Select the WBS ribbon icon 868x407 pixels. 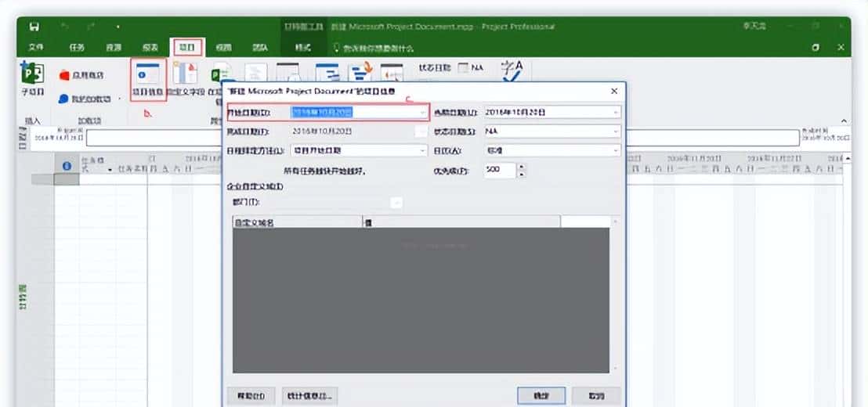point(255,72)
